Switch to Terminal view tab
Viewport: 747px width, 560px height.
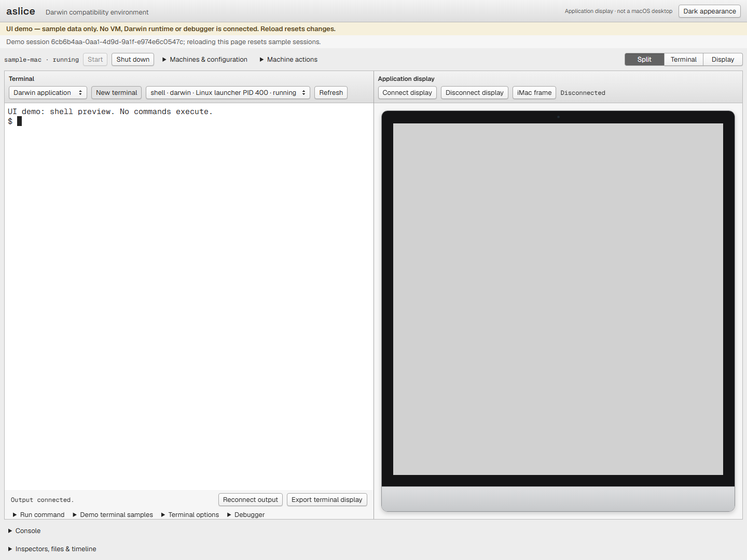click(683, 60)
